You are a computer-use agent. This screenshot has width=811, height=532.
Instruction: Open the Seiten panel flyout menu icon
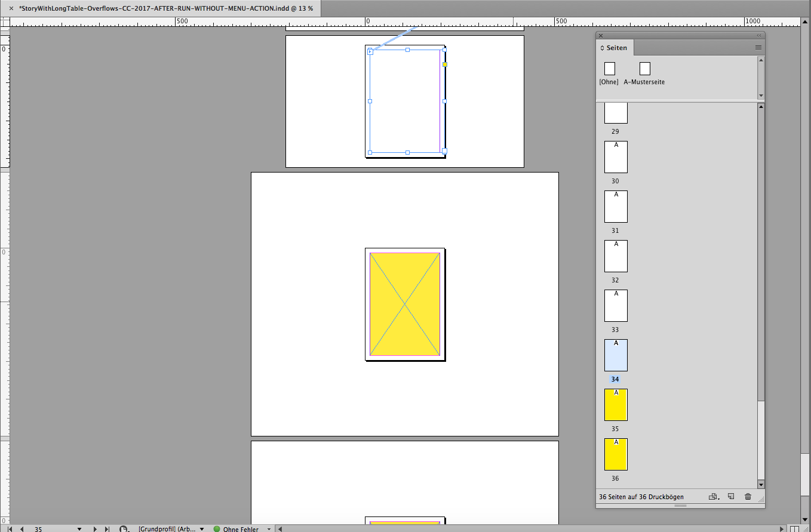click(x=758, y=48)
